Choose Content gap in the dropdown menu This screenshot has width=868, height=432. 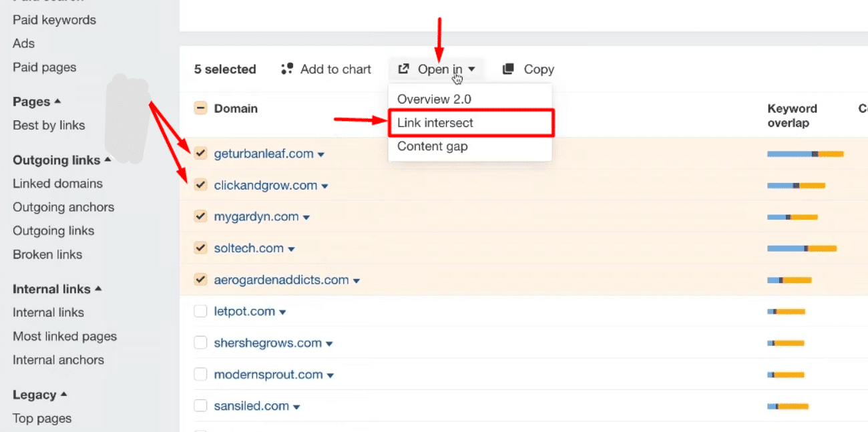tap(432, 146)
